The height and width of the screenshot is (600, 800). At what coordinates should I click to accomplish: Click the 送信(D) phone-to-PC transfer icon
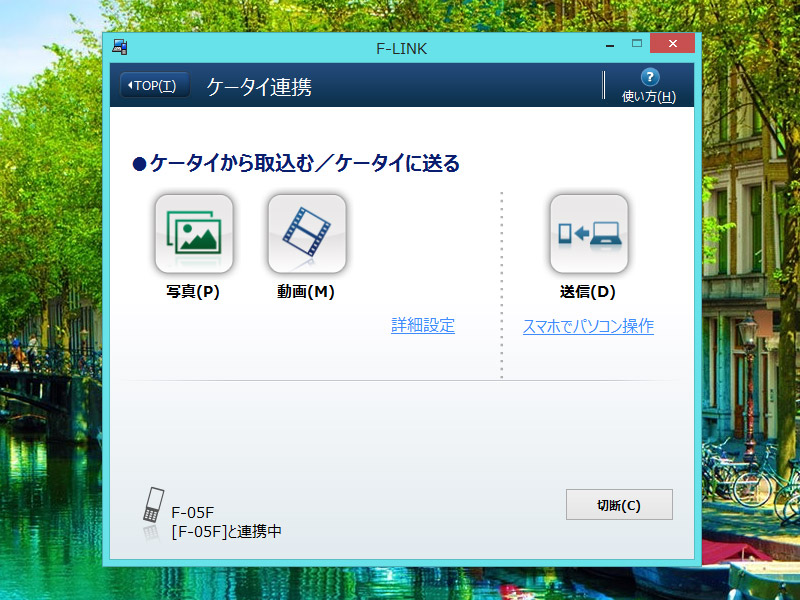(589, 234)
